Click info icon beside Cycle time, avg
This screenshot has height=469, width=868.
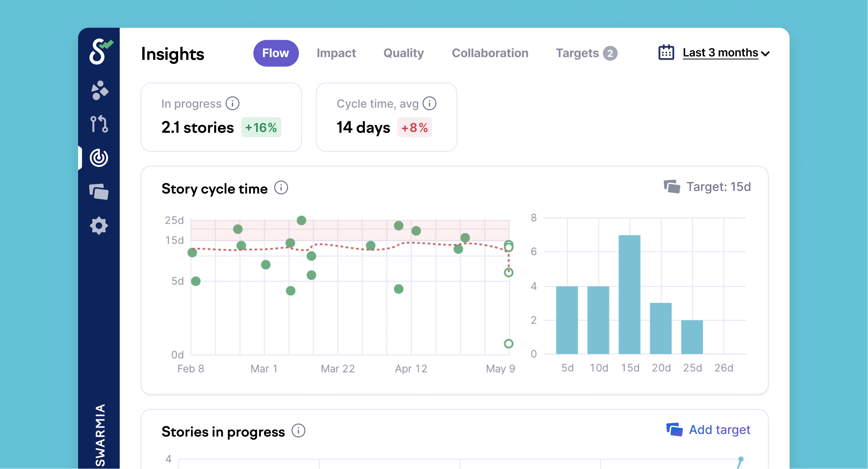click(x=429, y=103)
